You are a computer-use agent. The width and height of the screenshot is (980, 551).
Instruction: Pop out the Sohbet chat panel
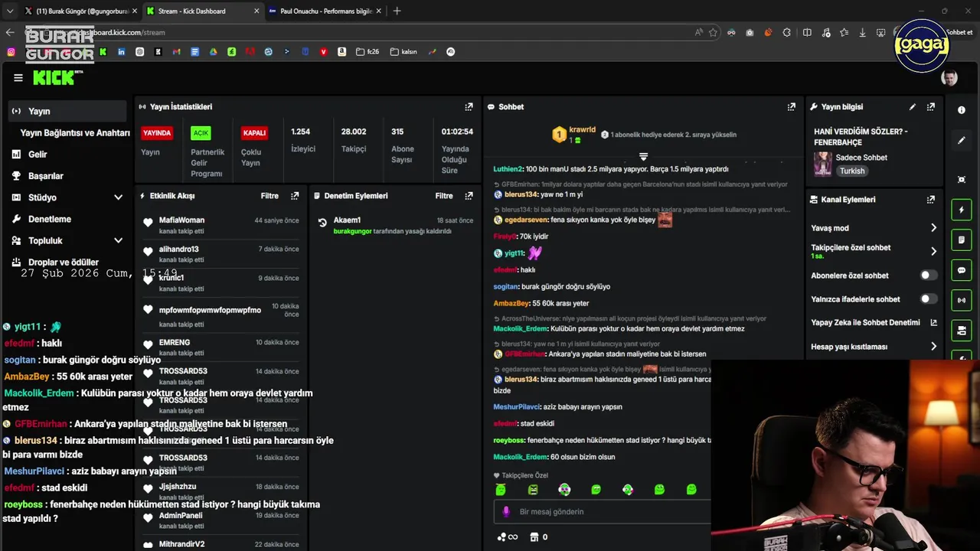pyautogui.click(x=791, y=107)
